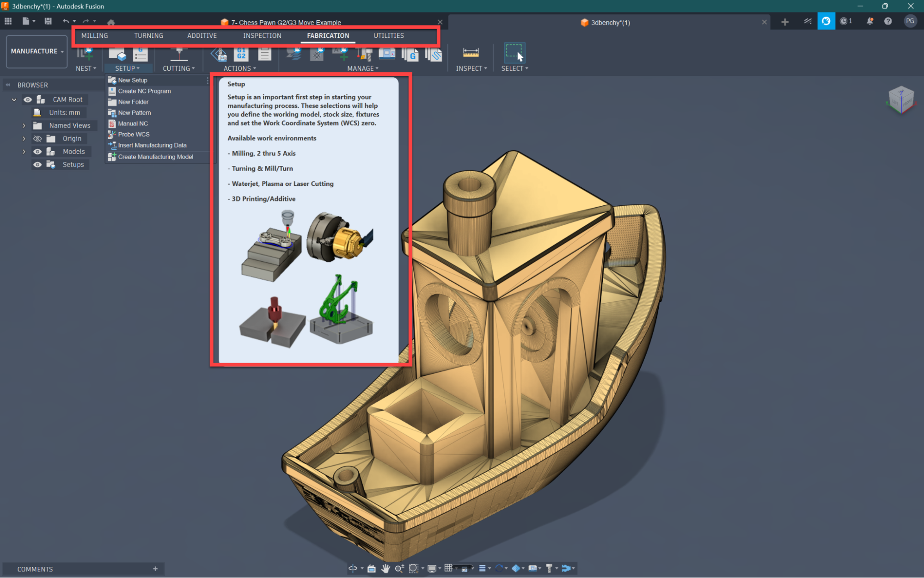Open Post Process G1 G2 icon
The width and height of the screenshot is (924, 578).
tap(241, 54)
